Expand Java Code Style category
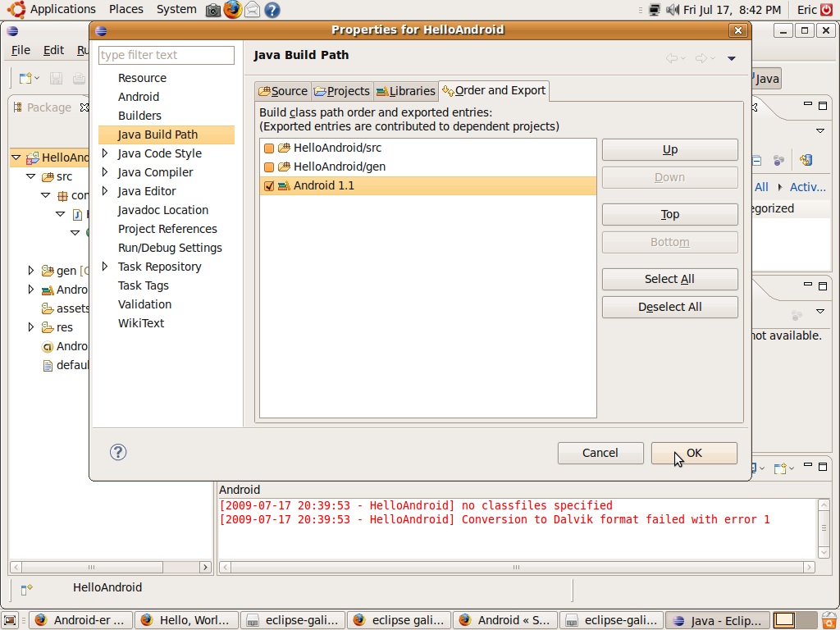This screenshot has width=840, height=630. pos(105,153)
